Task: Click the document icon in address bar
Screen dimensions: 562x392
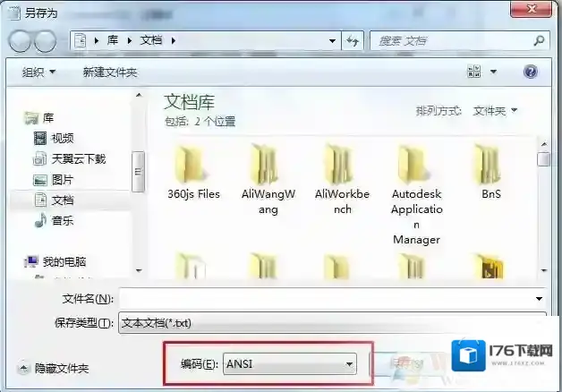Action: point(81,40)
